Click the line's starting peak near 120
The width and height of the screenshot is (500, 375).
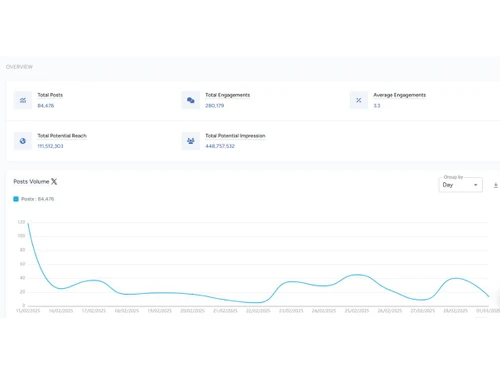click(28, 224)
